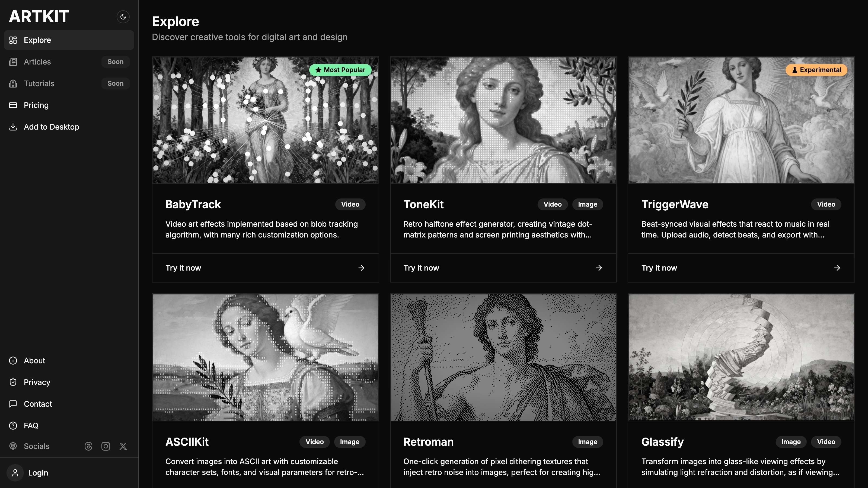
Task: Open the BabyTrack preview thumbnail
Action: 266,120
